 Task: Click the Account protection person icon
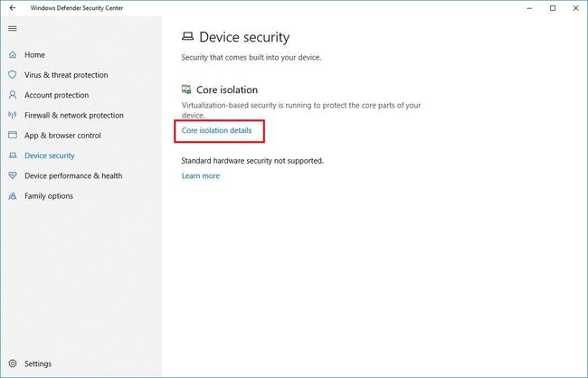pyautogui.click(x=13, y=95)
